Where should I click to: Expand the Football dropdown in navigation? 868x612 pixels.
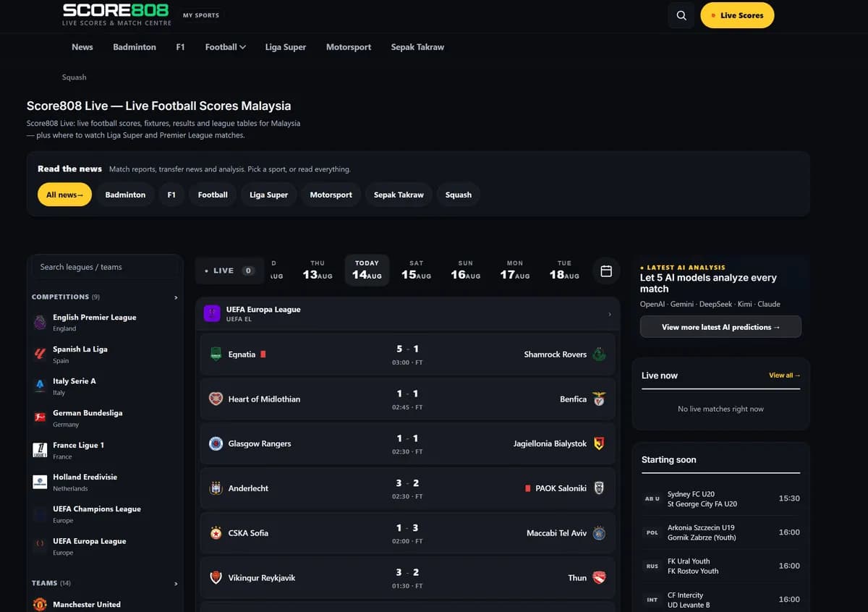(x=225, y=47)
